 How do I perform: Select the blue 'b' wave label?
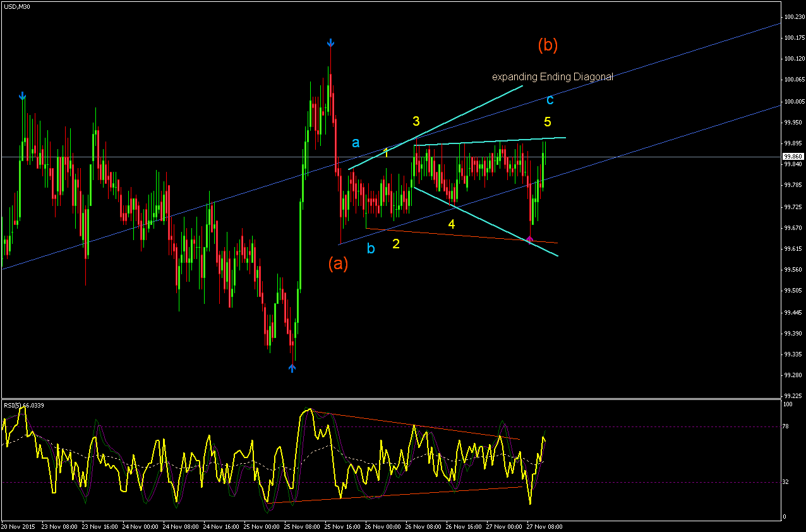point(371,248)
